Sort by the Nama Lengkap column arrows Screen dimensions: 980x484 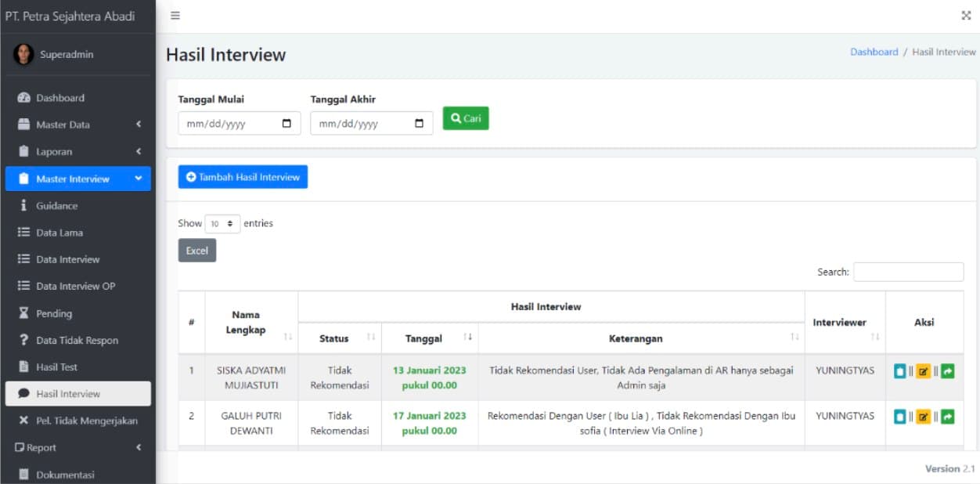click(x=287, y=337)
